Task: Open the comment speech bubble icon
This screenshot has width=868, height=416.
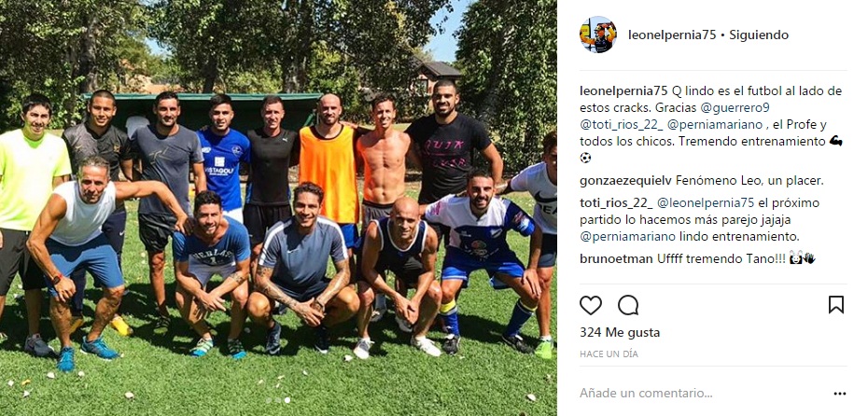Action: click(x=628, y=305)
